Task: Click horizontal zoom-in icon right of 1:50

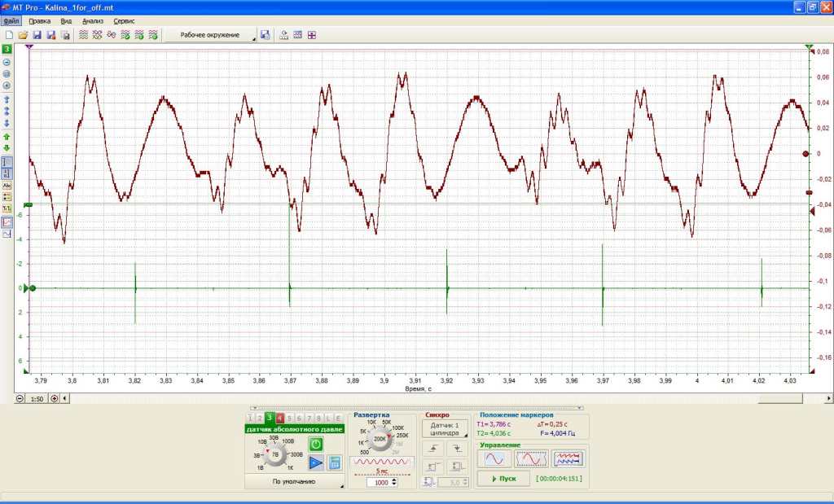Action: coord(55,398)
